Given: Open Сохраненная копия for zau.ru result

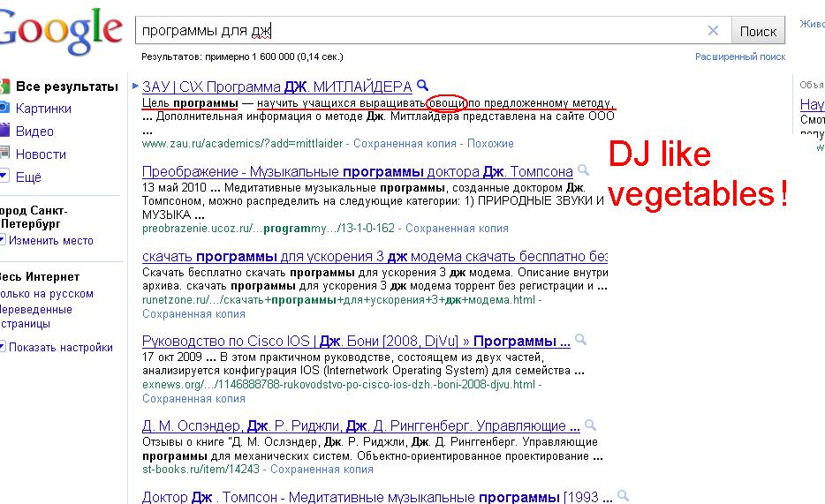Looking at the screenshot, I should (x=405, y=144).
